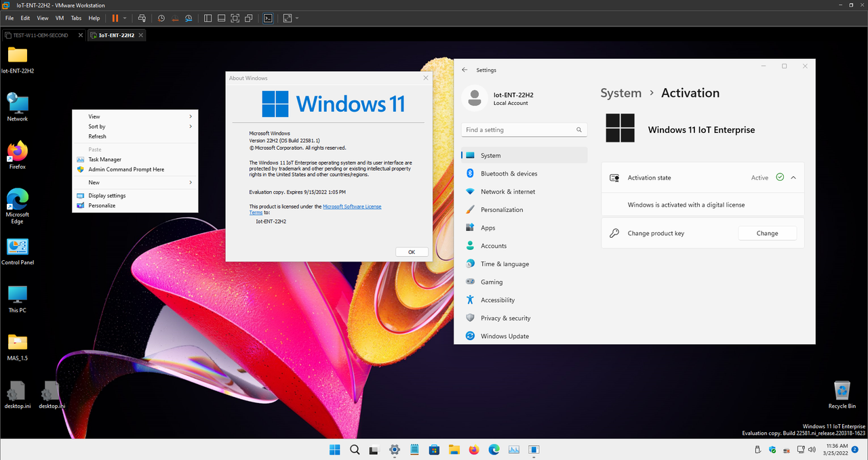
Task: Go back in Settings window
Action: [465, 70]
